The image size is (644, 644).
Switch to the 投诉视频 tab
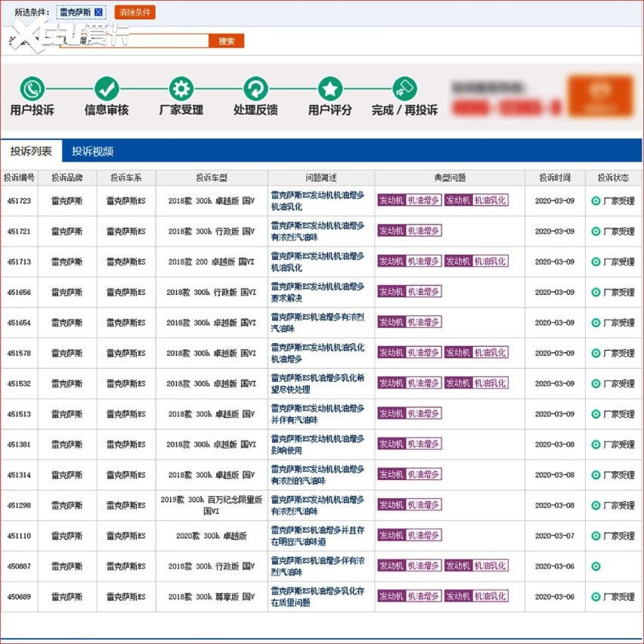93,151
